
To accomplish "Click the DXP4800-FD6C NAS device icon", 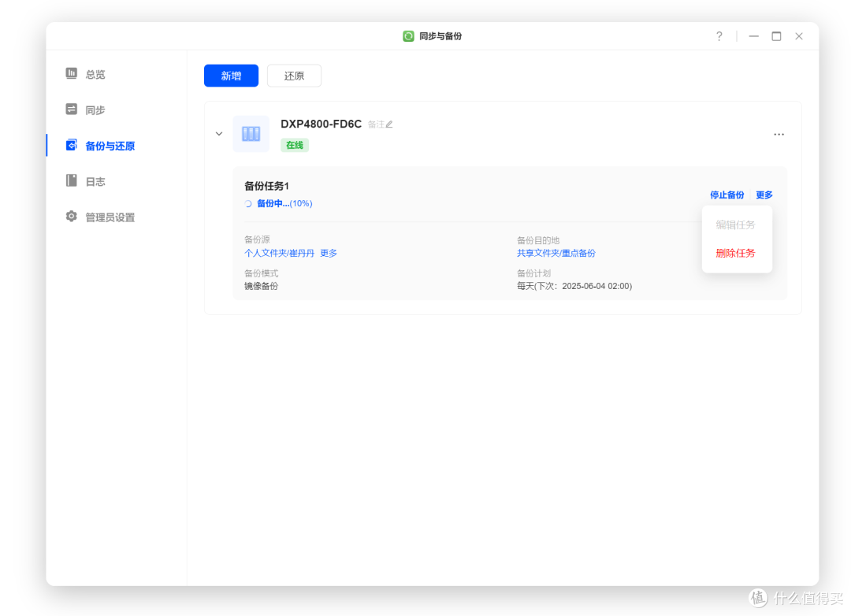I will (251, 133).
